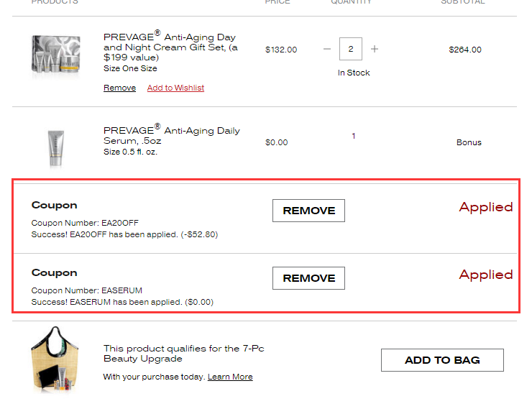The width and height of the screenshot is (532, 409).
Task: Click the In Stock availability label
Action: click(x=354, y=73)
